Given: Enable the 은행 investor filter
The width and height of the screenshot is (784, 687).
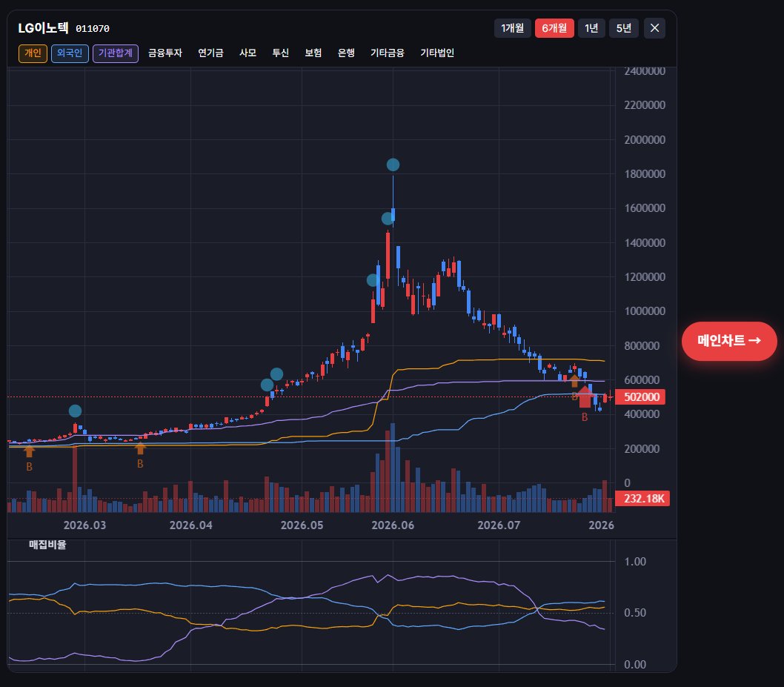Looking at the screenshot, I should pos(346,53).
